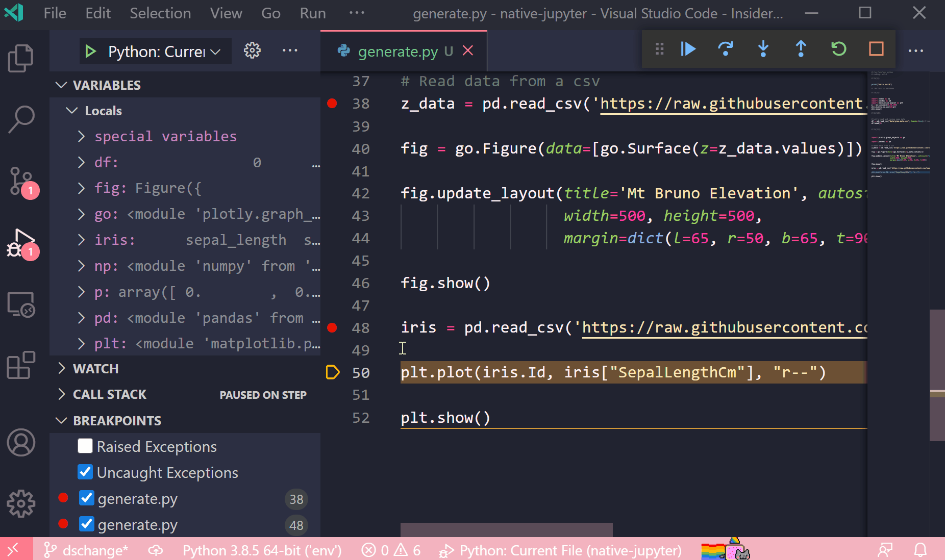This screenshot has width=945, height=560.
Task: Select the generate.py editor tab
Action: 397,52
